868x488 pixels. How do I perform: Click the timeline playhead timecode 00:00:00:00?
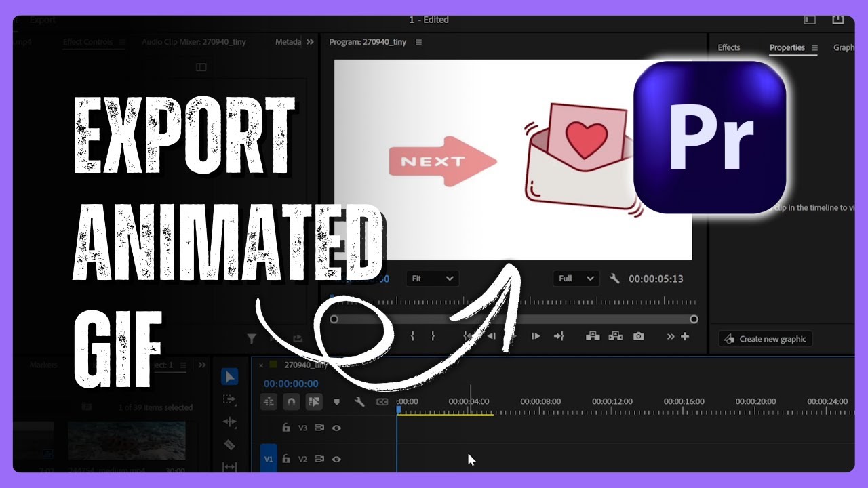pyautogui.click(x=291, y=384)
